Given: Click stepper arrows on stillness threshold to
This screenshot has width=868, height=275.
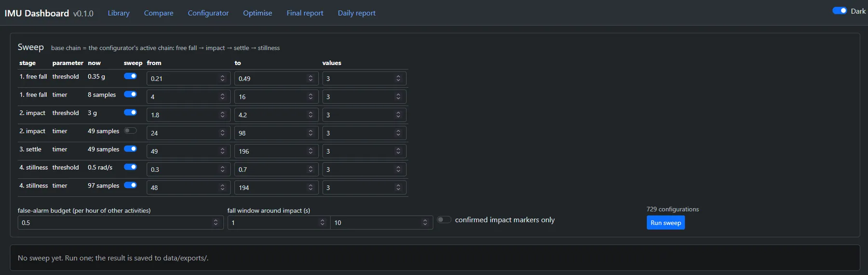Looking at the screenshot, I should click(311, 169).
